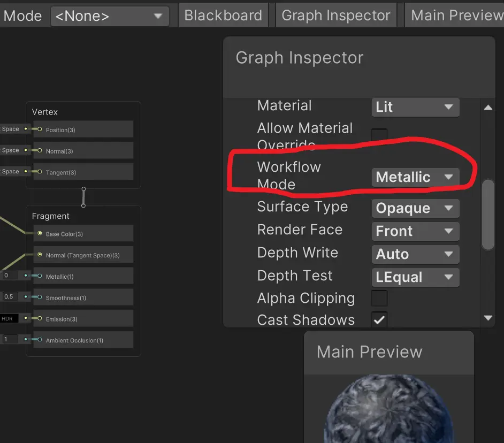This screenshot has height=443, width=504.
Task: Click the Main Preview sphere thumbnail
Action: coord(388,409)
